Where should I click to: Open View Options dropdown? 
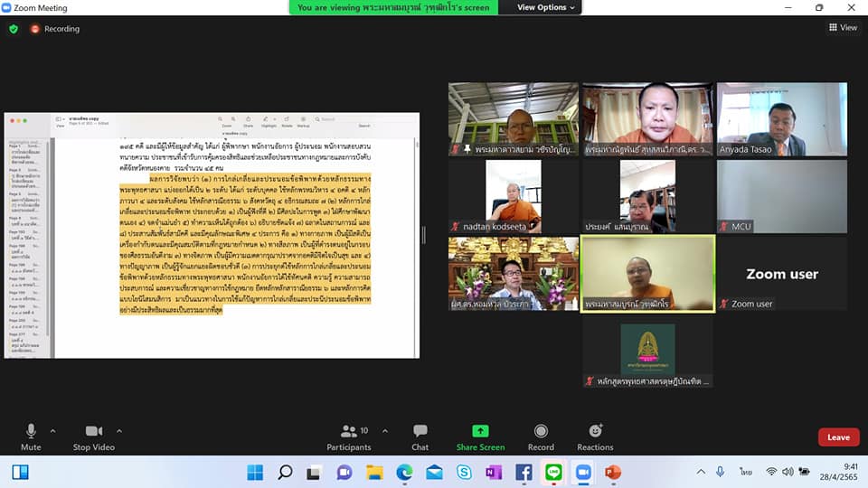point(546,7)
